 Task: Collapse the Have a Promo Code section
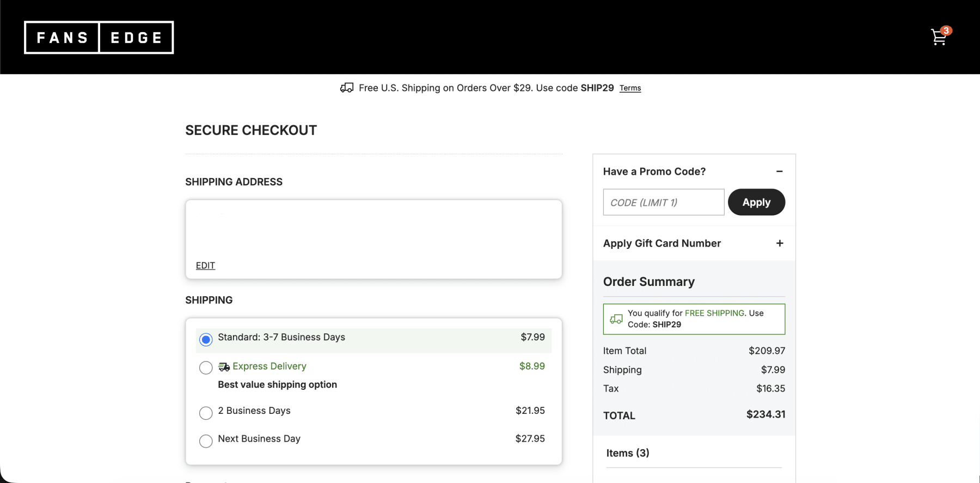[x=779, y=172]
